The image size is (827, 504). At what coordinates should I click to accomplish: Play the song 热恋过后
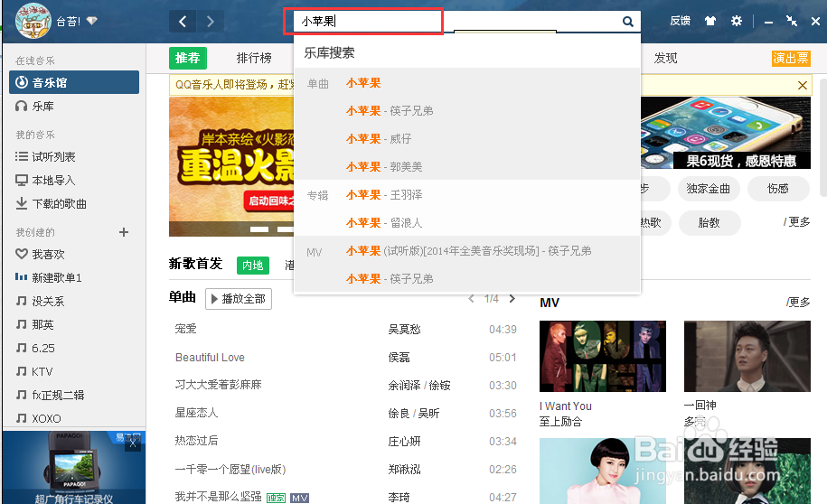click(196, 441)
